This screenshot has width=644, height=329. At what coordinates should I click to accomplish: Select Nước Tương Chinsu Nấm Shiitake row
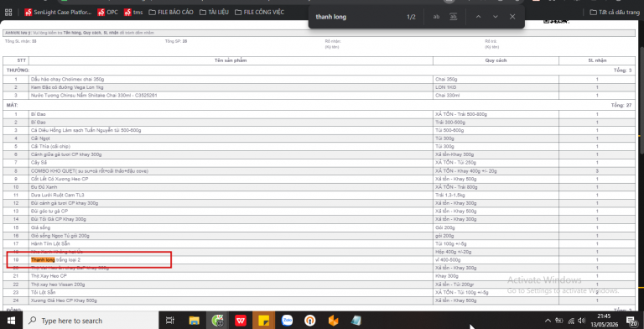click(x=319, y=96)
